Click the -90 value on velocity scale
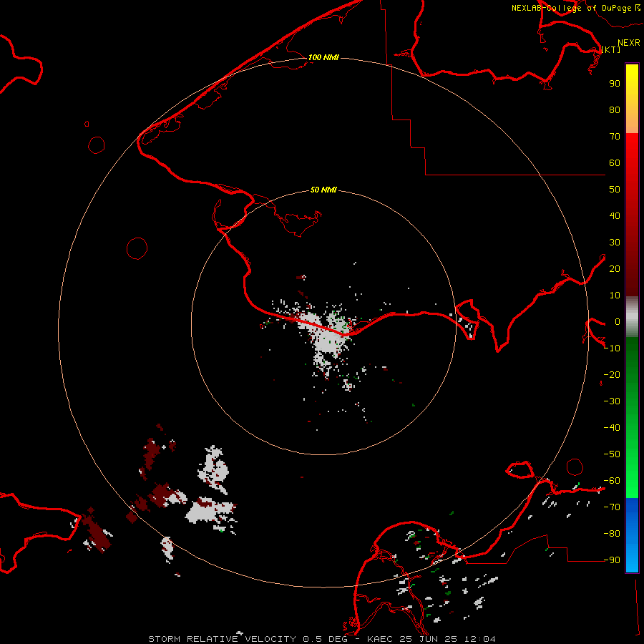Screen dimensions: 644x644 point(612,560)
